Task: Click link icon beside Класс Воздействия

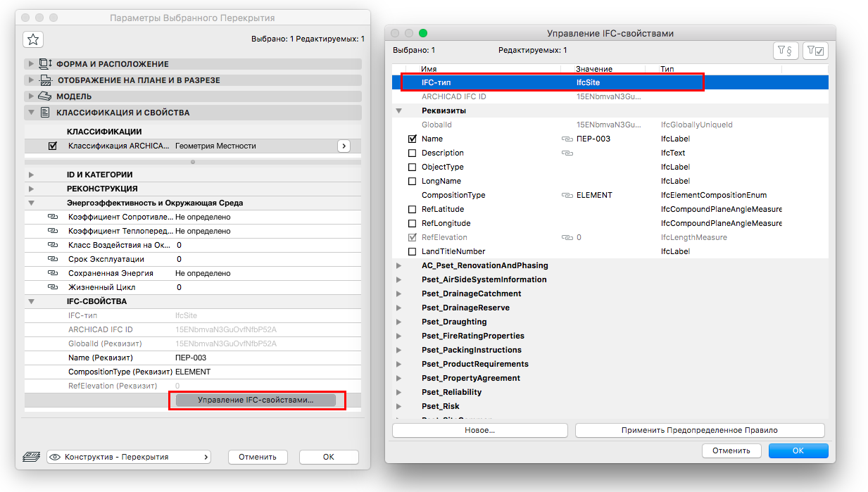Action: click(52, 245)
